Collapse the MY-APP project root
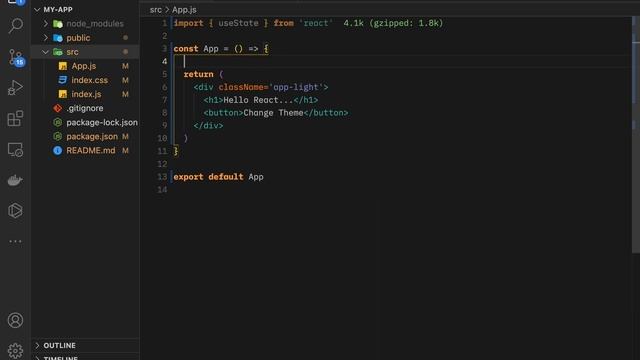Screen dimensions: 640x360 (x=37, y=9)
